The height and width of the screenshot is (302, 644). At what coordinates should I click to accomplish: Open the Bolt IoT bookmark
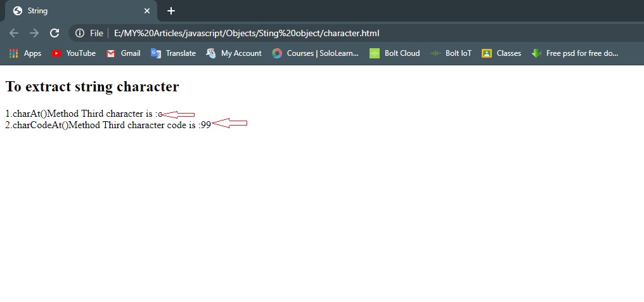tap(451, 53)
